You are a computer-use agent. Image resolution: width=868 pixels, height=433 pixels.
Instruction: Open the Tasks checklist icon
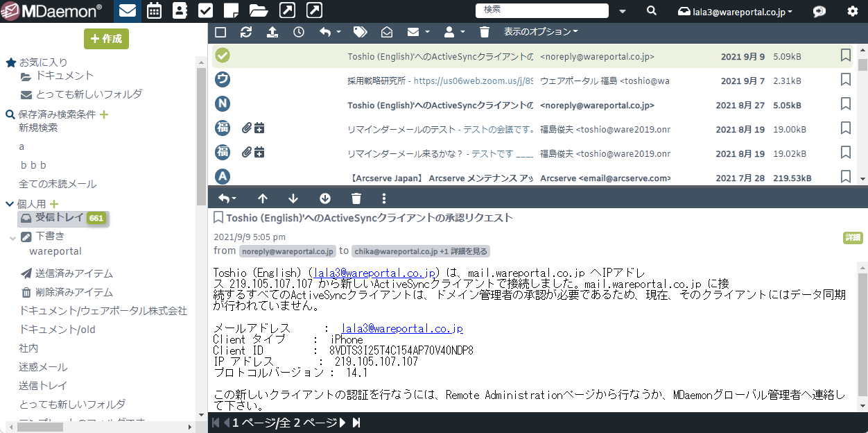205,10
